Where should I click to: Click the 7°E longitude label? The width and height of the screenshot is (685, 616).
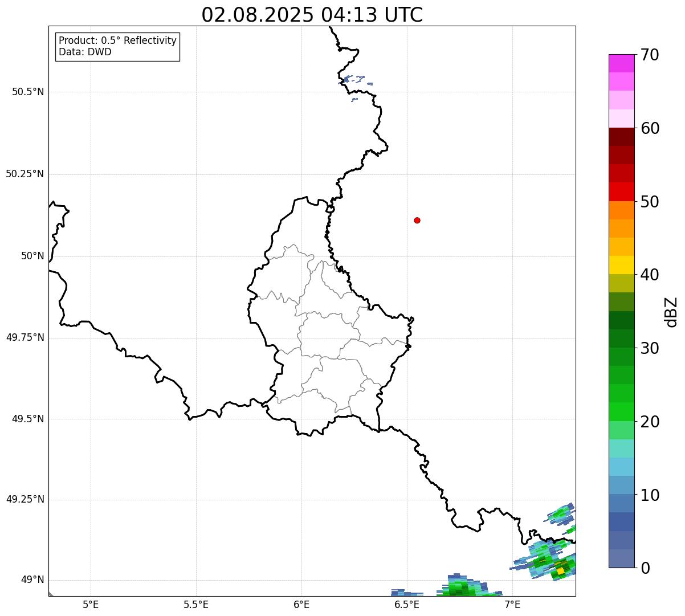coord(512,604)
